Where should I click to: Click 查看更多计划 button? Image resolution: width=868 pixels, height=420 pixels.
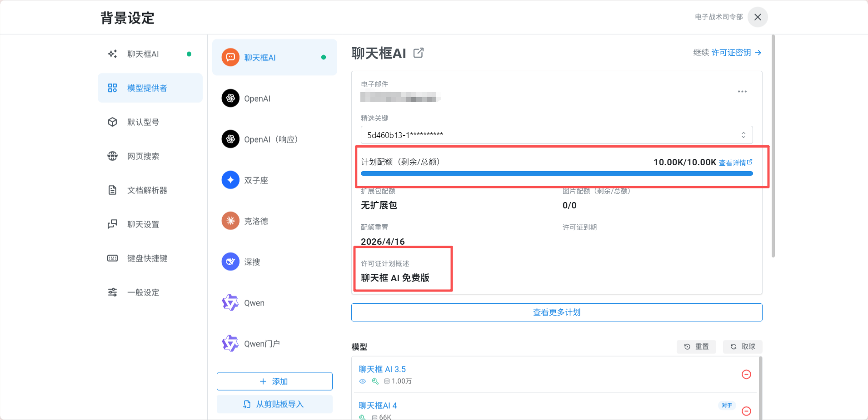point(557,312)
